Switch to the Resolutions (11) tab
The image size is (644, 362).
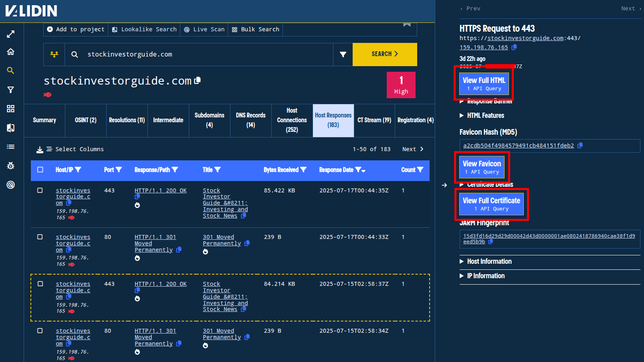pos(127,120)
